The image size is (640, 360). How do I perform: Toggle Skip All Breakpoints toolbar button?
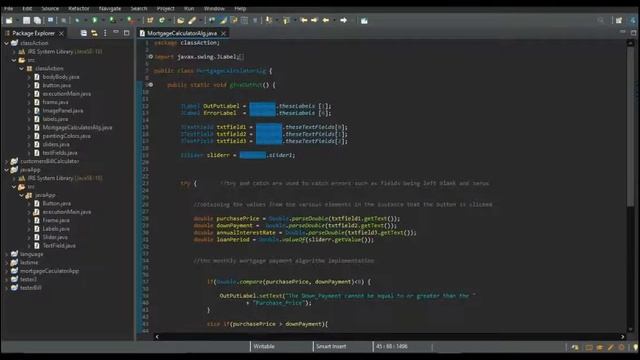coord(63,20)
